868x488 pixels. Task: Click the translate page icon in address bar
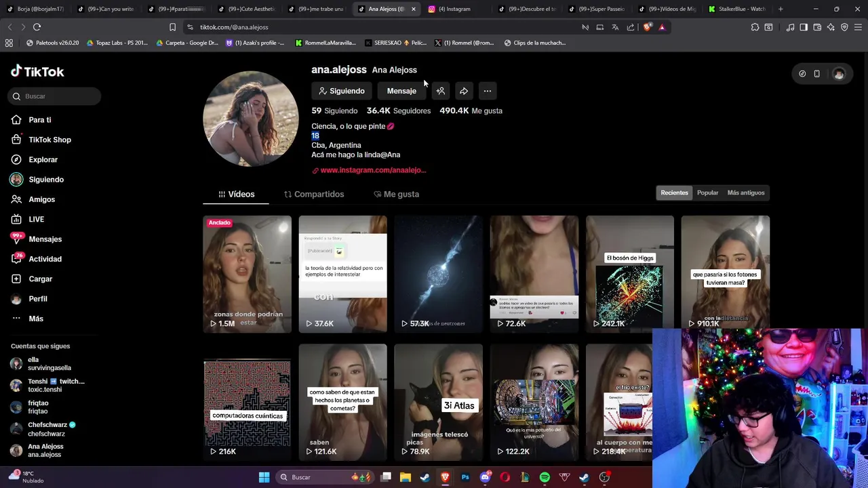click(615, 27)
